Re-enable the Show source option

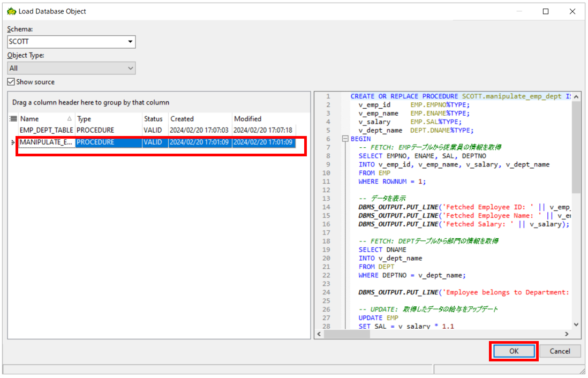click(10, 82)
